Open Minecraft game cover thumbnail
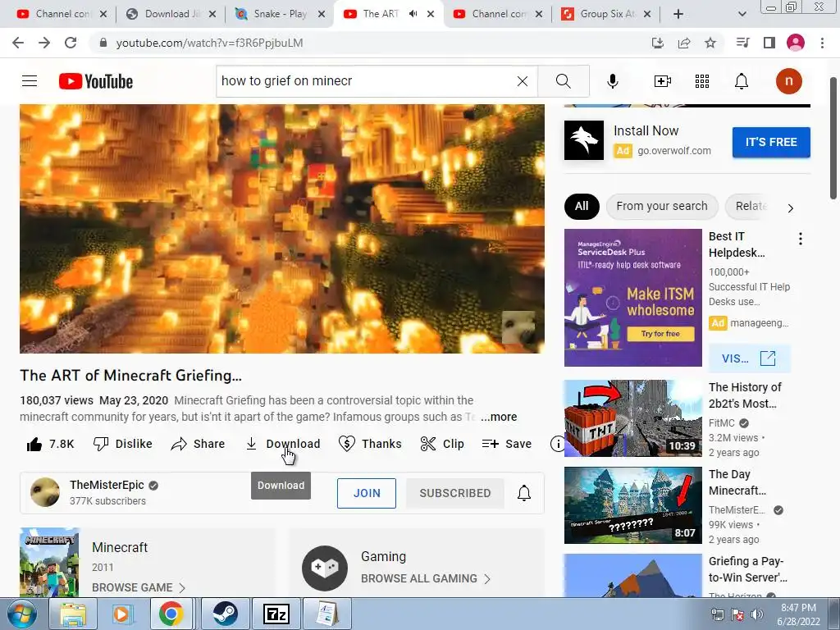Screen dimensions: 840x630 (49, 563)
